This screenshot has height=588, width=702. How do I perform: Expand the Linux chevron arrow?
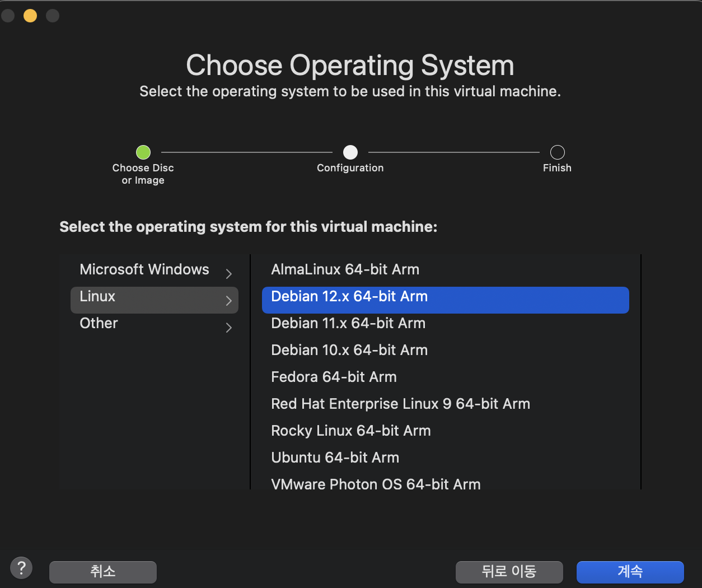click(228, 301)
